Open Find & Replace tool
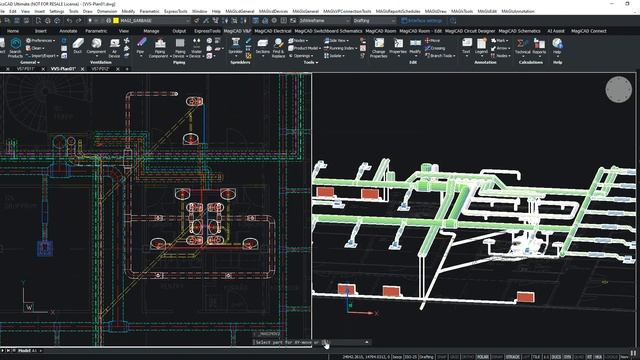This screenshot has width=640, height=360. click(x=278, y=47)
